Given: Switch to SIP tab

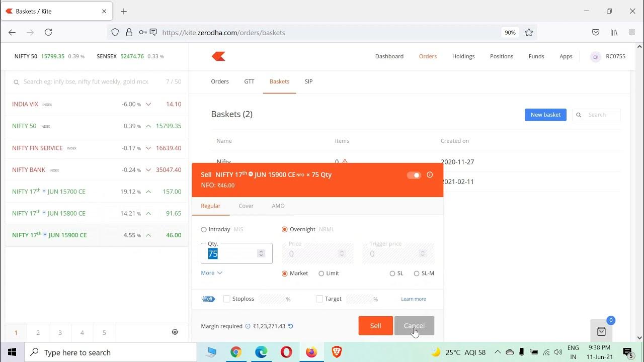Looking at the screenshot, I should coord(308,81).
